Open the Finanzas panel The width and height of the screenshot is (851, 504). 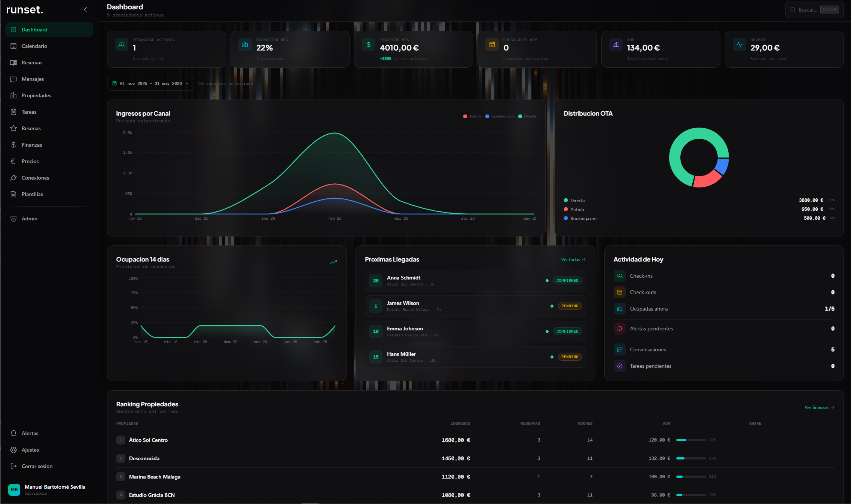tap(31, 145)
